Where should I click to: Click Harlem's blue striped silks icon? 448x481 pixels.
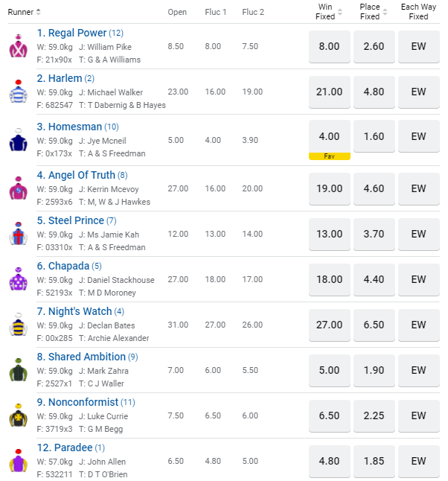(19, 92)
